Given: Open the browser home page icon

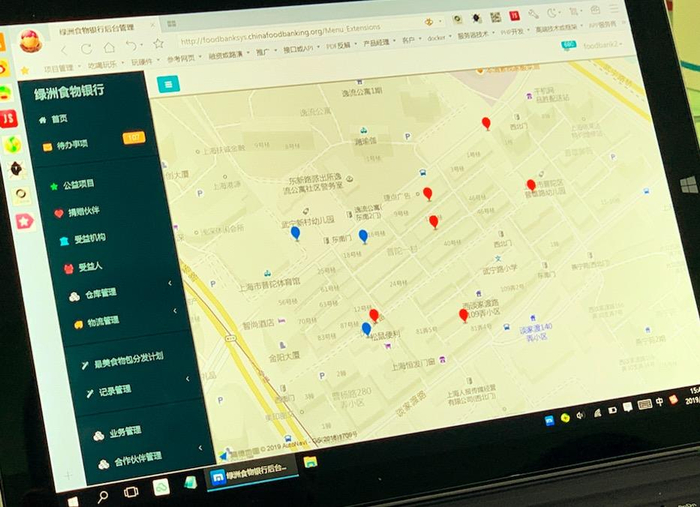Looking at the screenshot, I should 109,47.
